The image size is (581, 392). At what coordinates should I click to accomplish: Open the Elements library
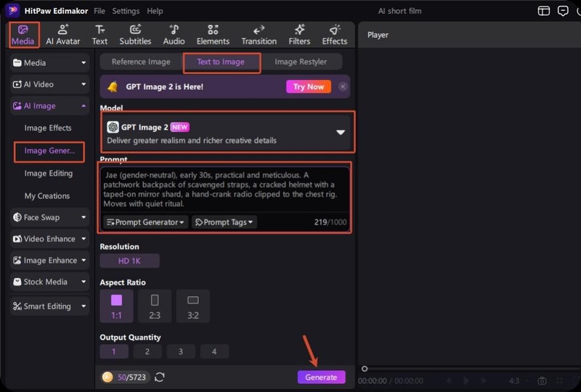pos(213,35)
